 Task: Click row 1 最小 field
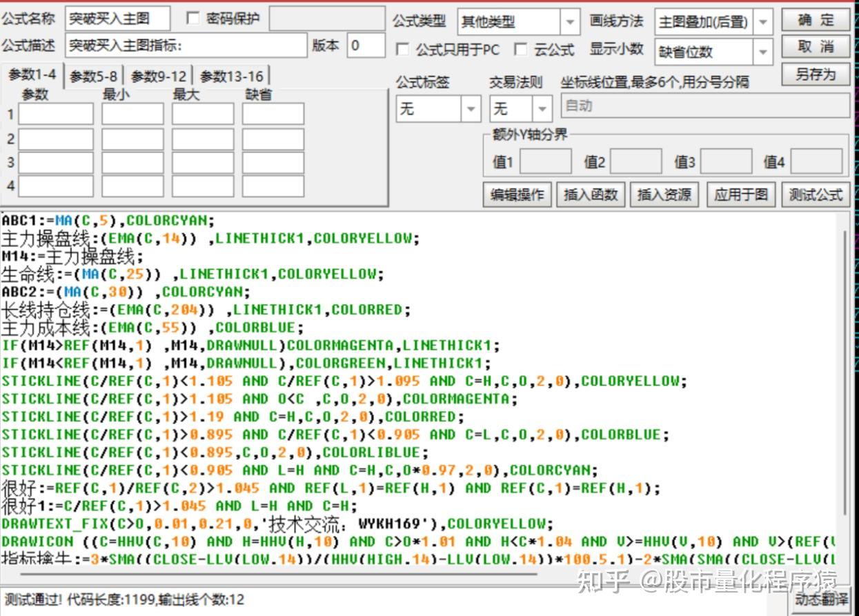click(132, 114)
